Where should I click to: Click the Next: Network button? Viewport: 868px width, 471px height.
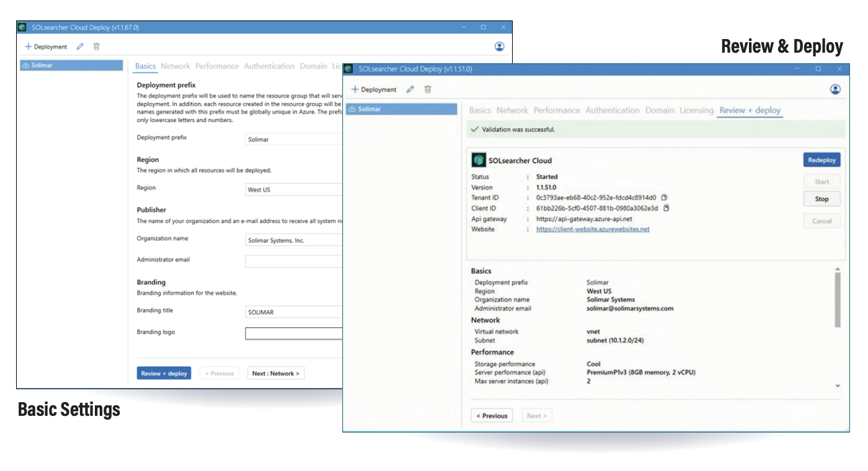(276, 372)
